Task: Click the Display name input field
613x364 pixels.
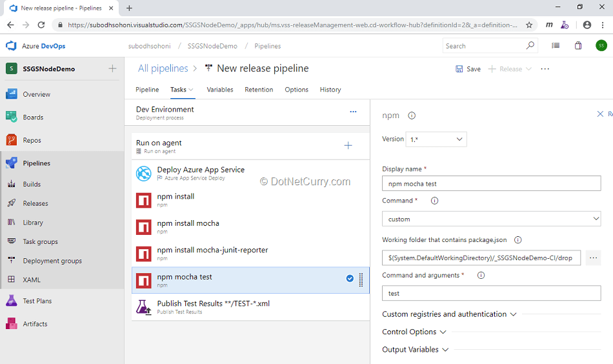Action: coord(491,184)
